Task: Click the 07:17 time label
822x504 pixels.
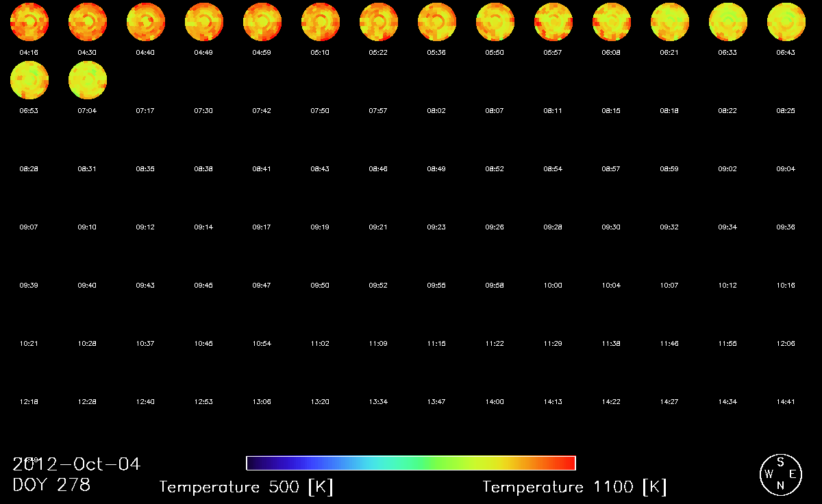Action: (145, 110)
